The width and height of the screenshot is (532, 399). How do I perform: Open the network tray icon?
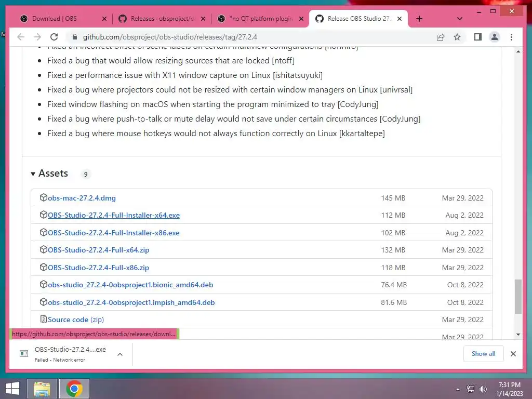coord(471,389)
